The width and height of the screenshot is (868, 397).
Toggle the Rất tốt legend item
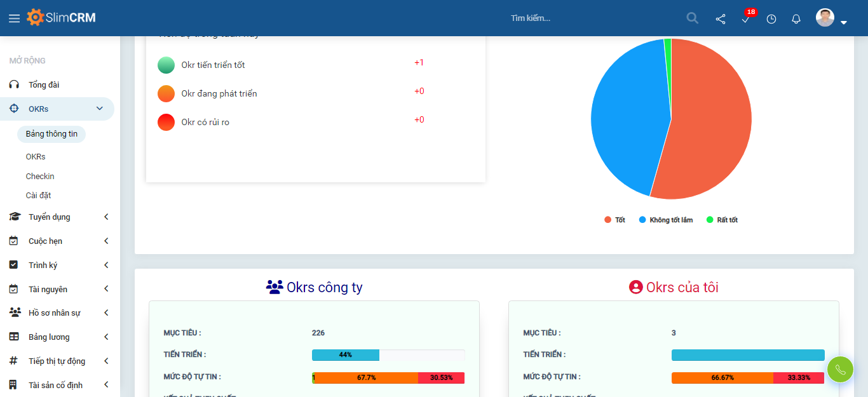click(x=722, y=220)
